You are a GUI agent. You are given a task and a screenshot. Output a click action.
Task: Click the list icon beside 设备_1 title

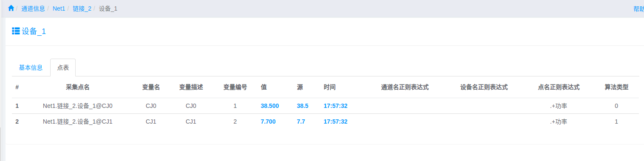pyautogui.click(x=16, y=31)
